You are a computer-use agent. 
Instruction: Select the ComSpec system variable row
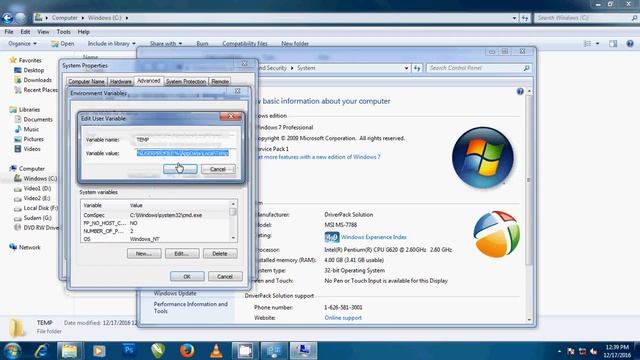(x=156, y=215)
